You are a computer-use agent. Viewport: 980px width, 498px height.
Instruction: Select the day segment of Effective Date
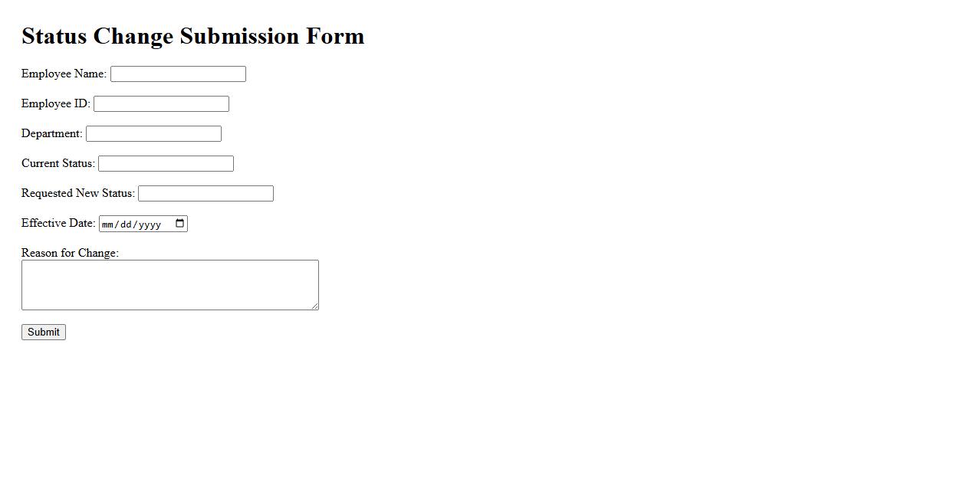pos(127,224)
